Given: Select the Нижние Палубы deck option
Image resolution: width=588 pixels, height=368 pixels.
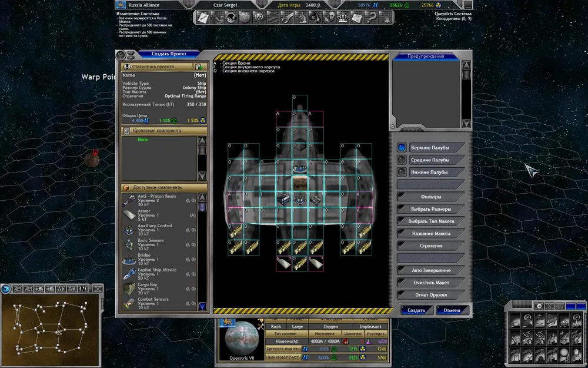Looking at the screenshot, I should coord(402,173).
